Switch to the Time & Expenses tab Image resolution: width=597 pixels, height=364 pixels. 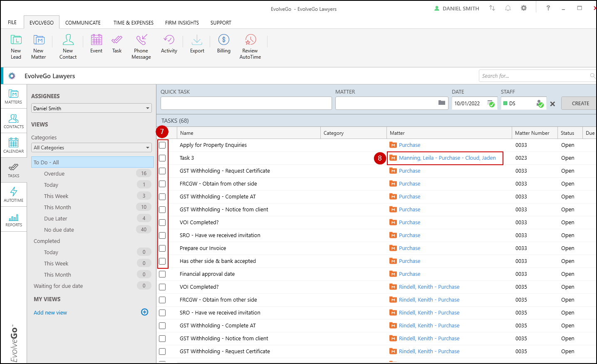(133, 23)
